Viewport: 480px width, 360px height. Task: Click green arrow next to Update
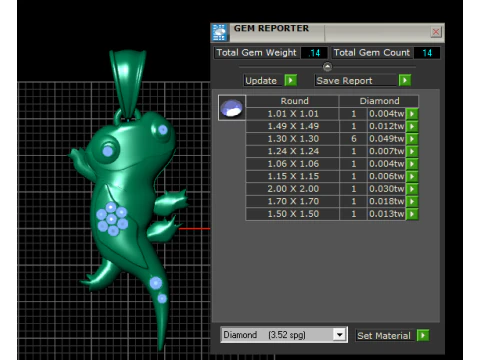coord(291,80)
